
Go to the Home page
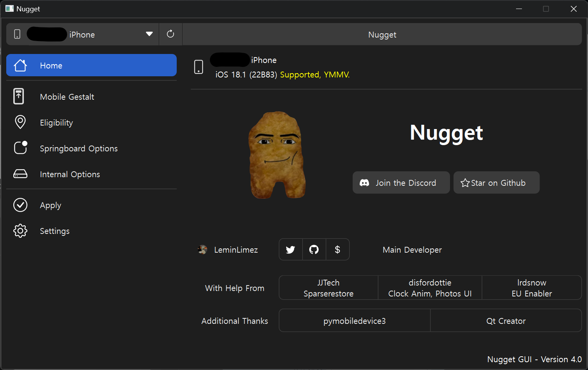coord(91,65)
